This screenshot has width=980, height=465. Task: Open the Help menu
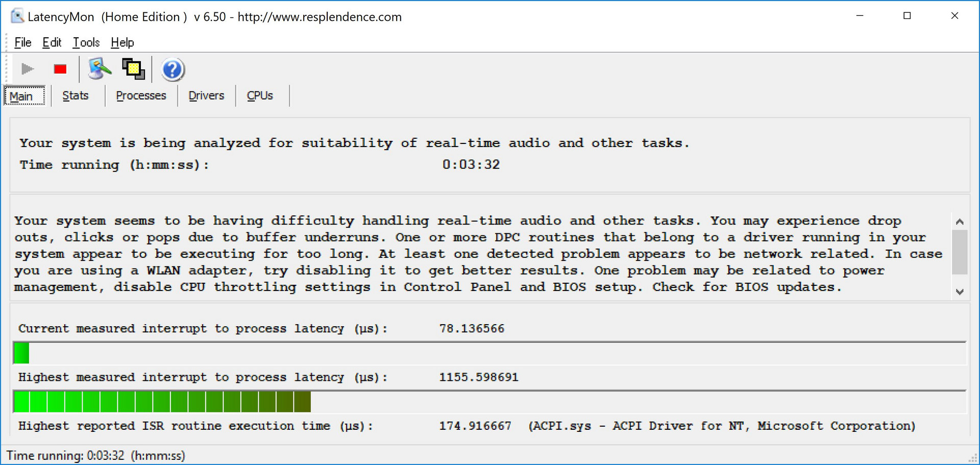pos(122,42)
